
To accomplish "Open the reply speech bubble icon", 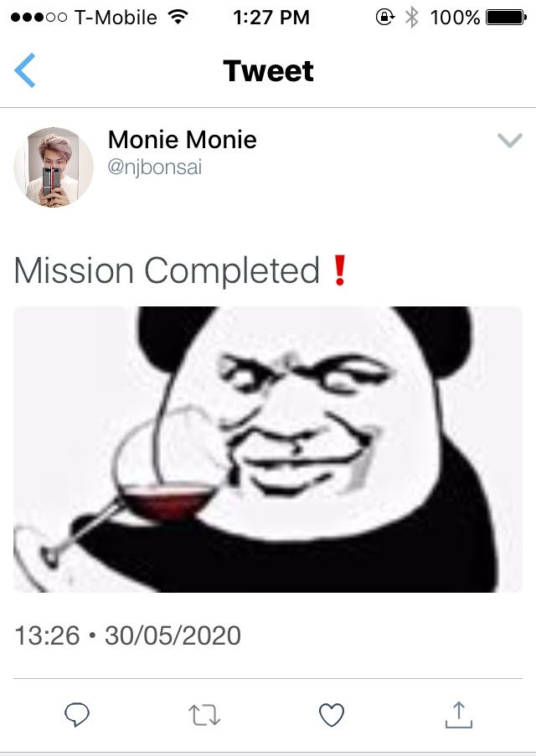I will point(77,714).
